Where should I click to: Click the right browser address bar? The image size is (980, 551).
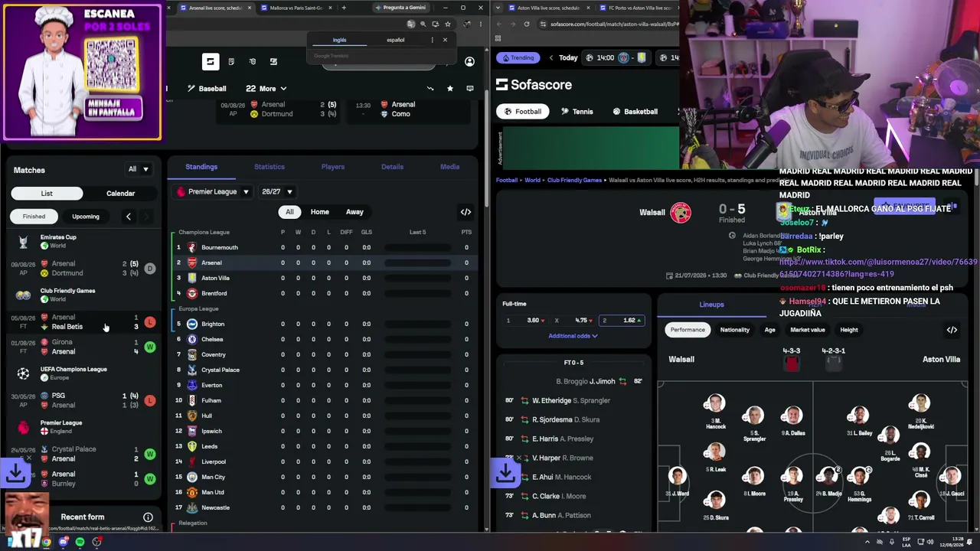point(609,24)
